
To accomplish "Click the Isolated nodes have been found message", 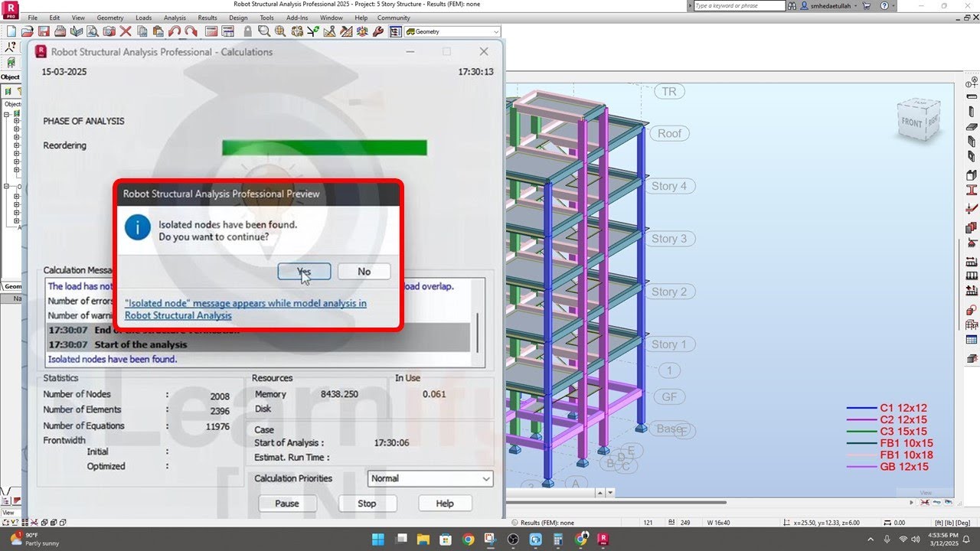I will 113,359.
